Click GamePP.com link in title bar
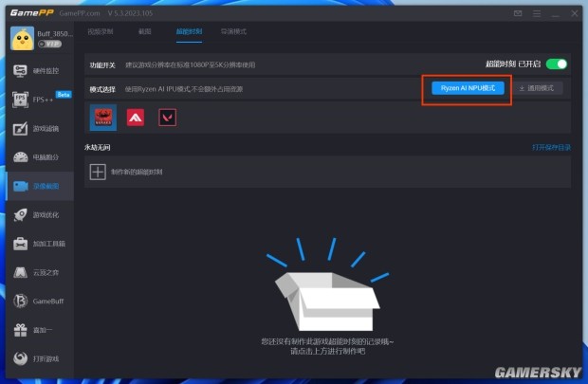Viewport: 588px width, 384px height. [80, 13]
